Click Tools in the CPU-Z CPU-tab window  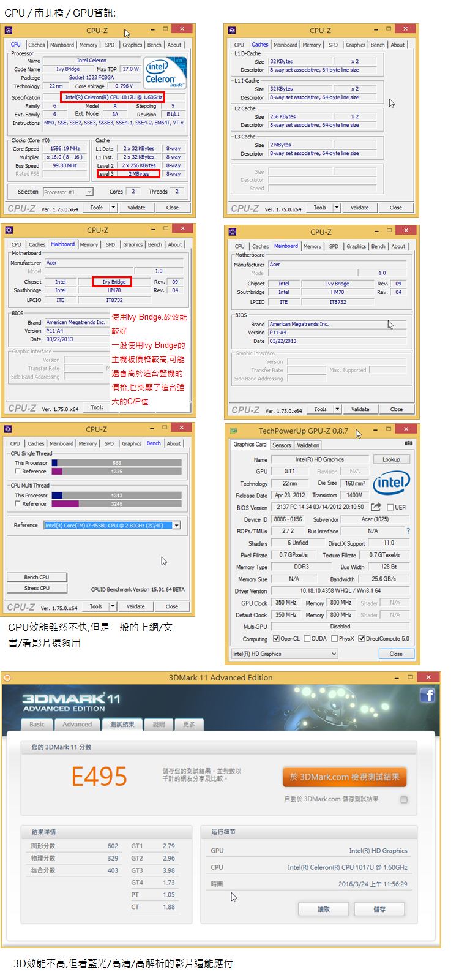(97, 208)
